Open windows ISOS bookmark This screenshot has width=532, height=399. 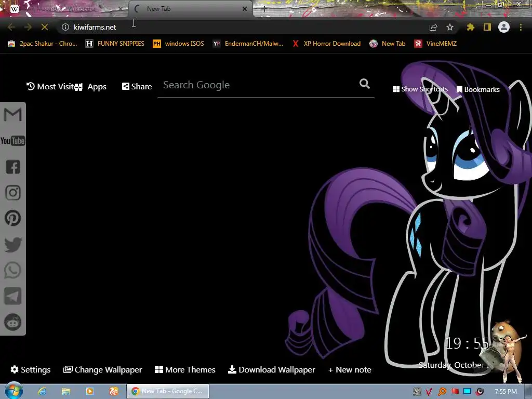(x=179, y=44)
